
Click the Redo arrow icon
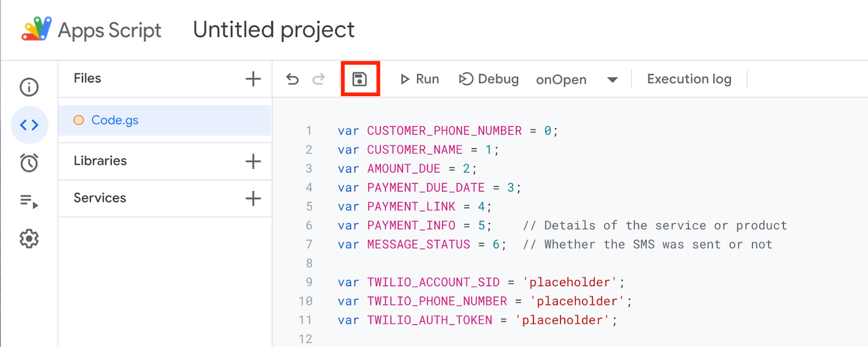[x=318, y=79]
